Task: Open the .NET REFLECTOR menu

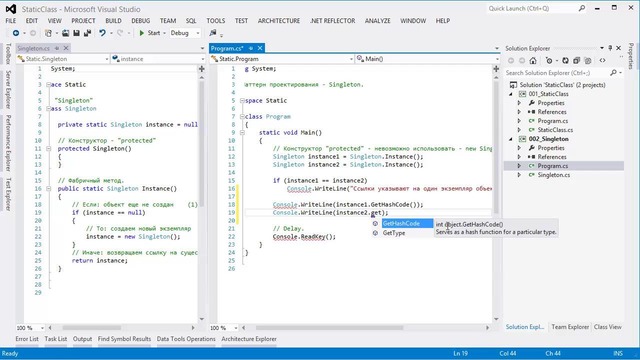Action: tap(333, 21)
